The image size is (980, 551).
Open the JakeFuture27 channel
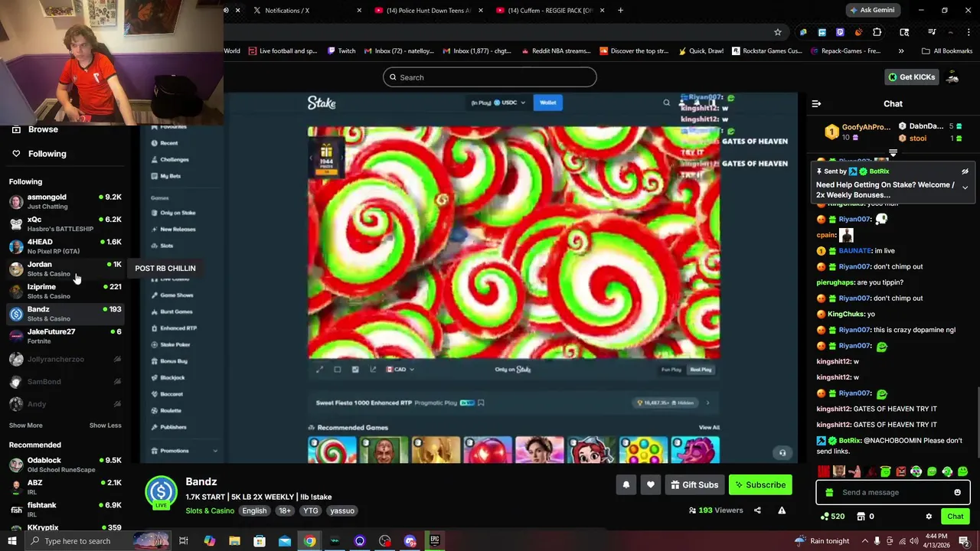(x=65, y=336)
